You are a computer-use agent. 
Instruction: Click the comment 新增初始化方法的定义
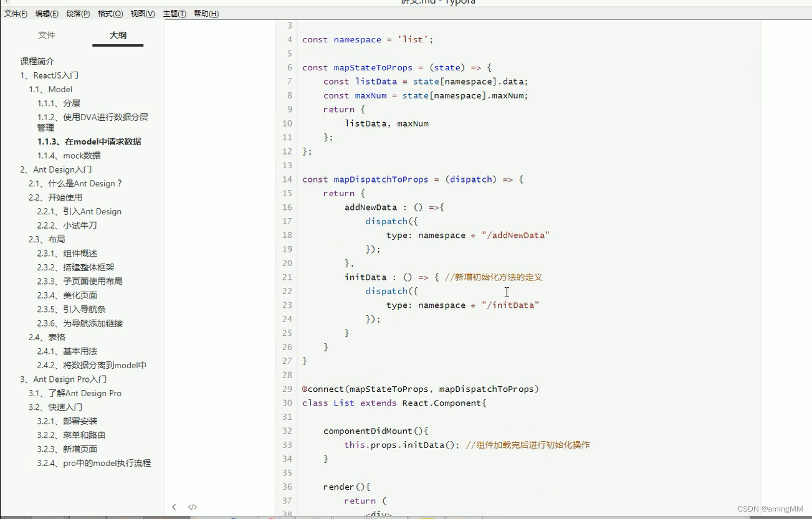[x=494, y=277]
